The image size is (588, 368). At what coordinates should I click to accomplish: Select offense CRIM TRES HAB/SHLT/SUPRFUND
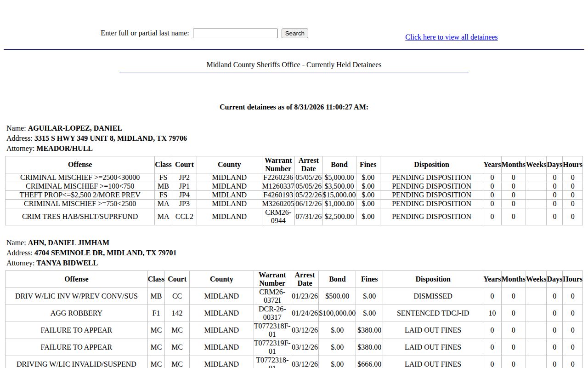80,217
